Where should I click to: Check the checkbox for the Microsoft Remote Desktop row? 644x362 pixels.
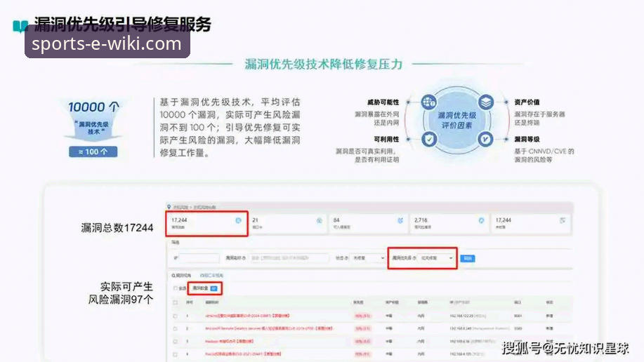pyautogui.click(x=176, y=329)
